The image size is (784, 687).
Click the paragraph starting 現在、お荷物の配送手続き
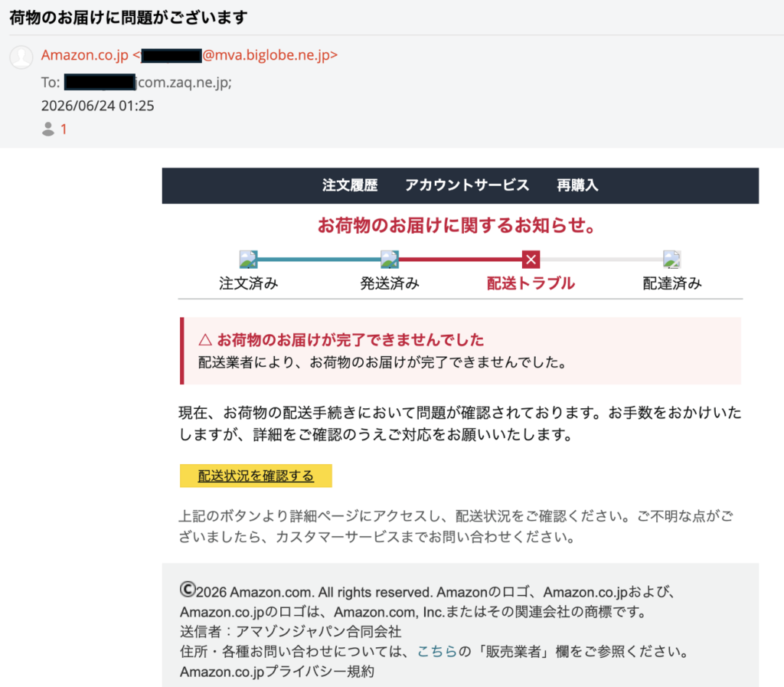tap(460, 424)
